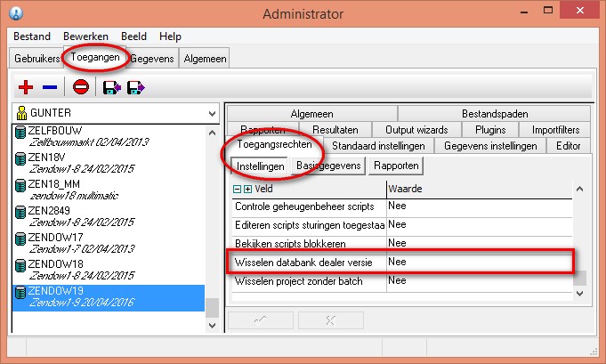Click the ZEN18V database icon

click(20, 158)
